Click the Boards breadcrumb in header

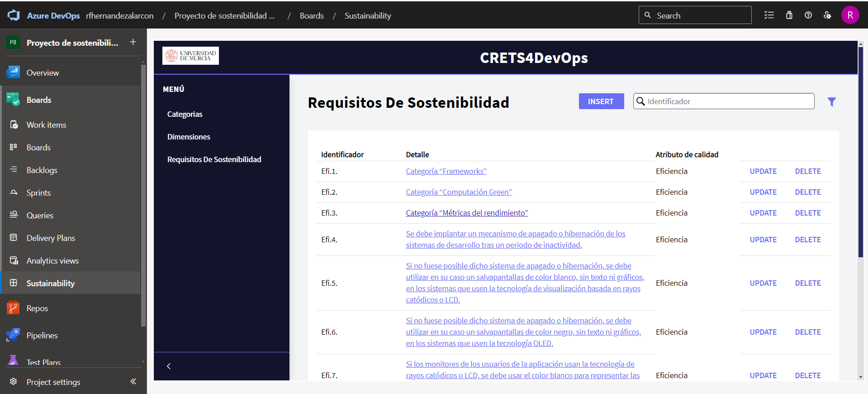point(312,15)
